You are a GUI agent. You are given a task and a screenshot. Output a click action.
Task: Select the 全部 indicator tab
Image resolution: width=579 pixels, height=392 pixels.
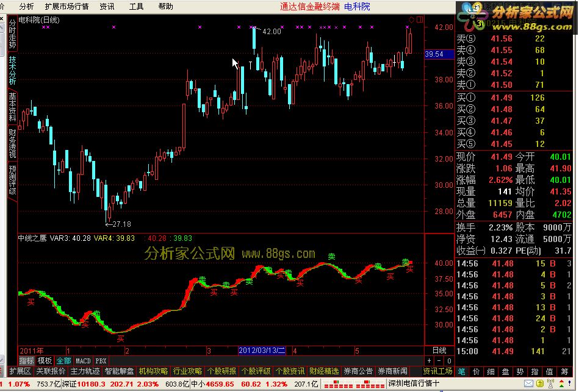point(64,361)
